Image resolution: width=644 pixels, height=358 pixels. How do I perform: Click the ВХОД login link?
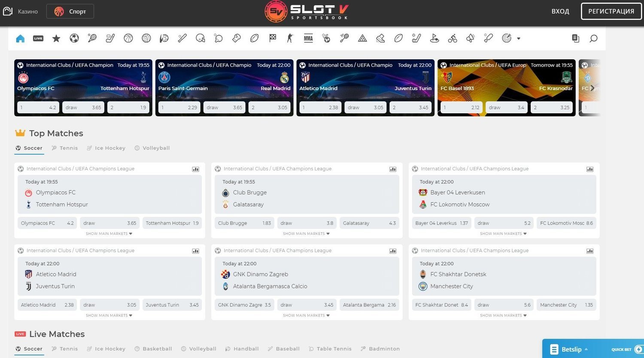(560, 12)
